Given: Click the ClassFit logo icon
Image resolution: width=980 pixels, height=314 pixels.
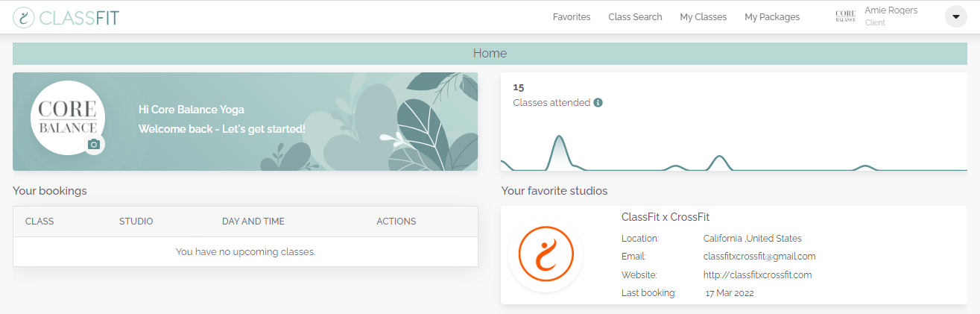Looking at the screenshot, I should coord(25,17).
